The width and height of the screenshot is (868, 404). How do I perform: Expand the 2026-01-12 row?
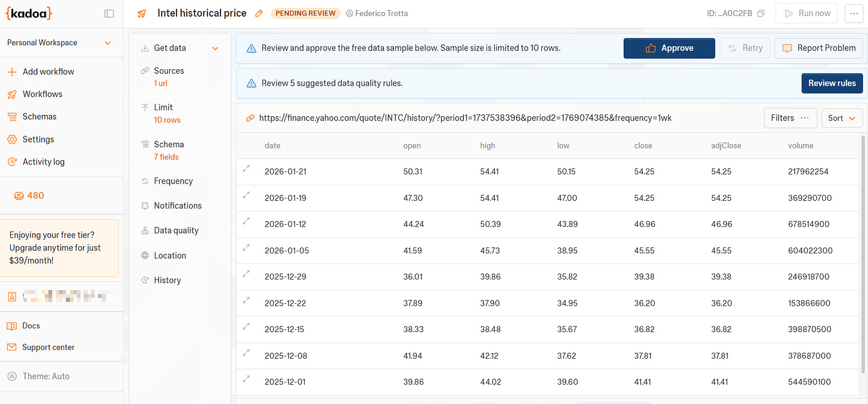click(246, 221)
